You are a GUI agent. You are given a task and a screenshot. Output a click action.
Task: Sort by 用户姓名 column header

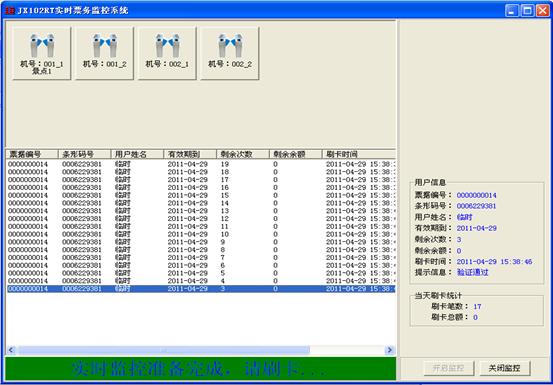[138, 154]
